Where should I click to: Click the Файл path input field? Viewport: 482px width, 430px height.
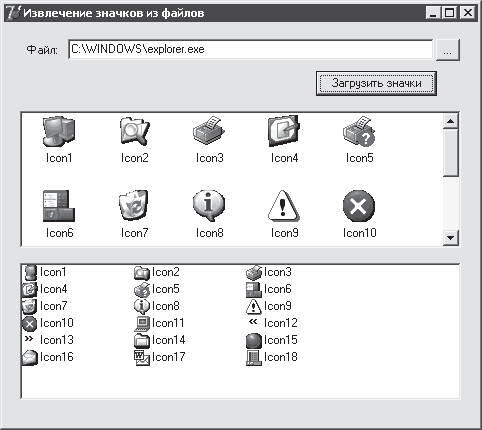click(250, 49)
